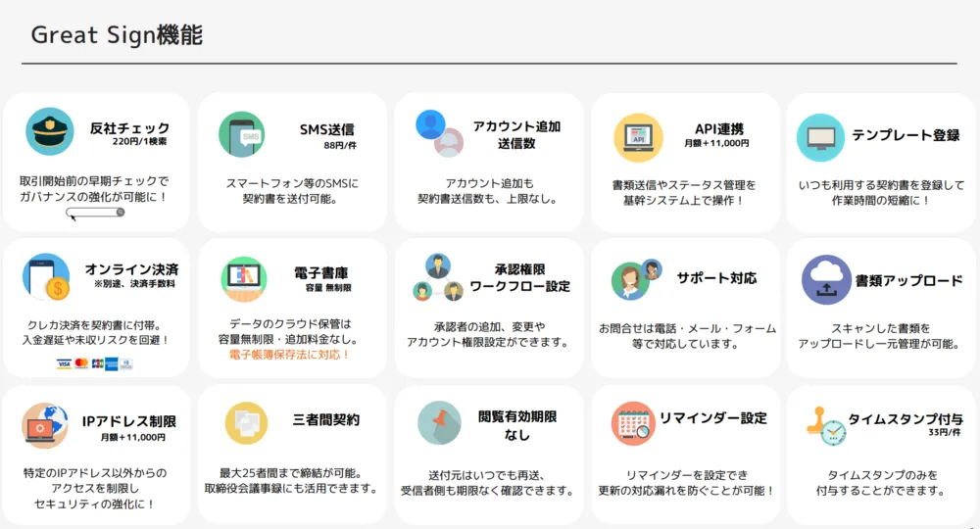Click the 33円/件 price label
This screenshot has height=529, width=980.
(x=944, y=432)
